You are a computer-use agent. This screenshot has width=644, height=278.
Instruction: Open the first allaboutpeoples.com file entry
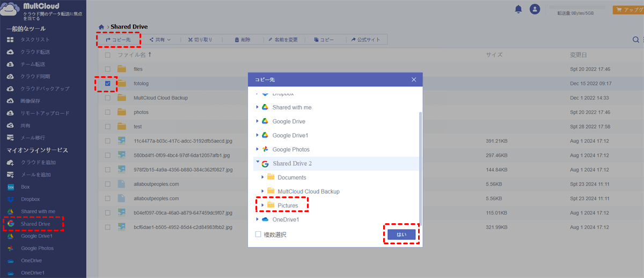[156, 184]
